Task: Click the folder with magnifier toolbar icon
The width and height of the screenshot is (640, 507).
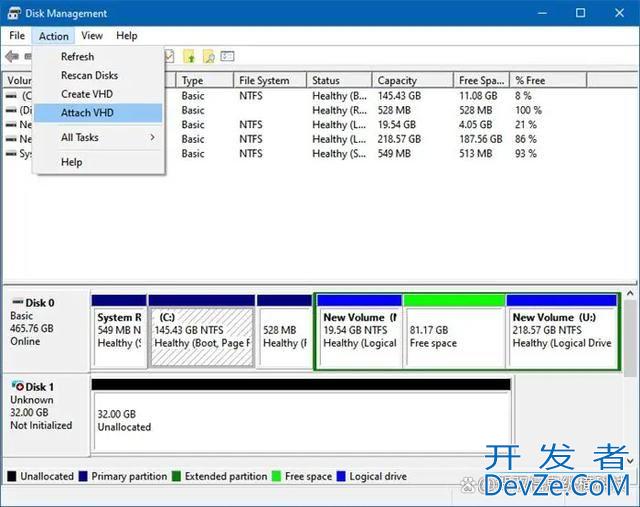Action: (x=209, y=57)
